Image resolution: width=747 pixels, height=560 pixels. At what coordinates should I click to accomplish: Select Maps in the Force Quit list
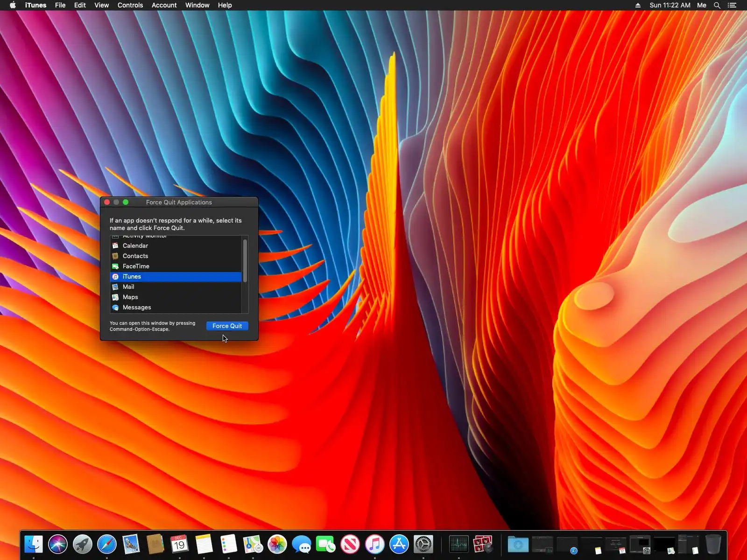coord(176,297)
